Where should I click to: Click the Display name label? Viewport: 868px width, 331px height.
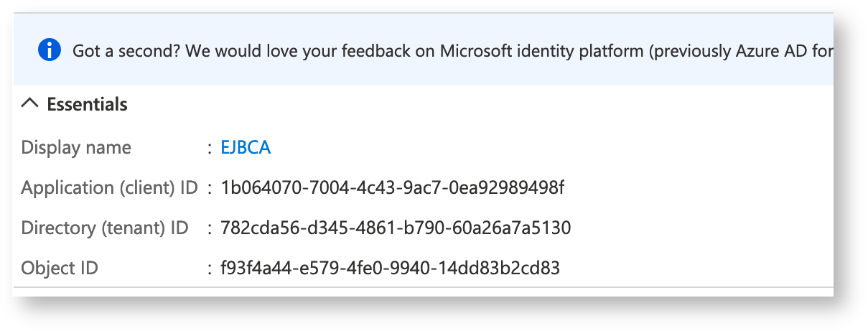click(76, 148)
